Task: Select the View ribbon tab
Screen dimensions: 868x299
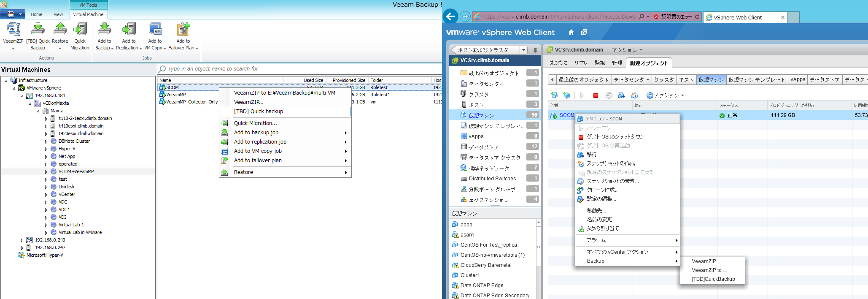Action: (x=58, y=14)
